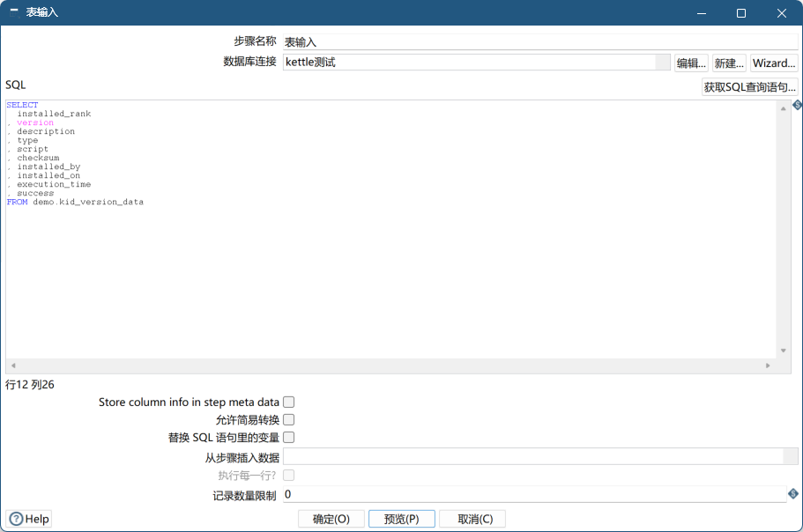The width and height of the screenshot is (803, 532).
Task: Cancel the dialog with 取消(C)
Action: coord(473,519)
